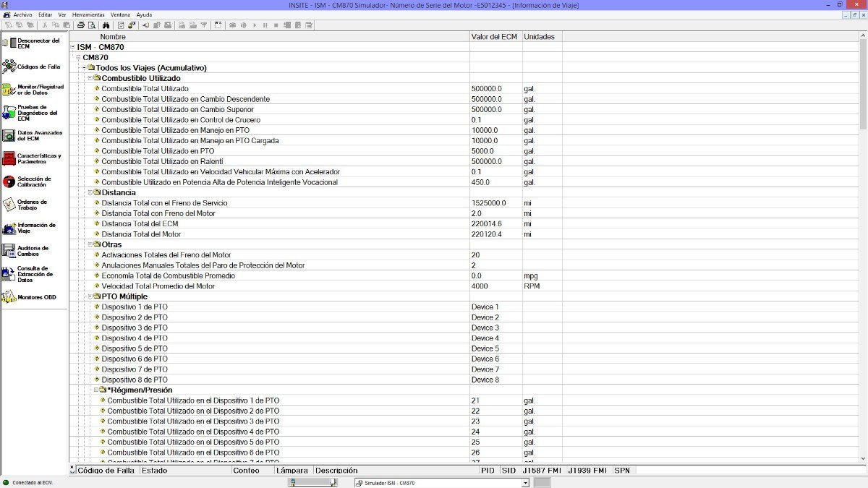This screenshot has height=488, width=868.
Task: Collapse the Combustible Utilizado folder
Action: click(90, 78)
